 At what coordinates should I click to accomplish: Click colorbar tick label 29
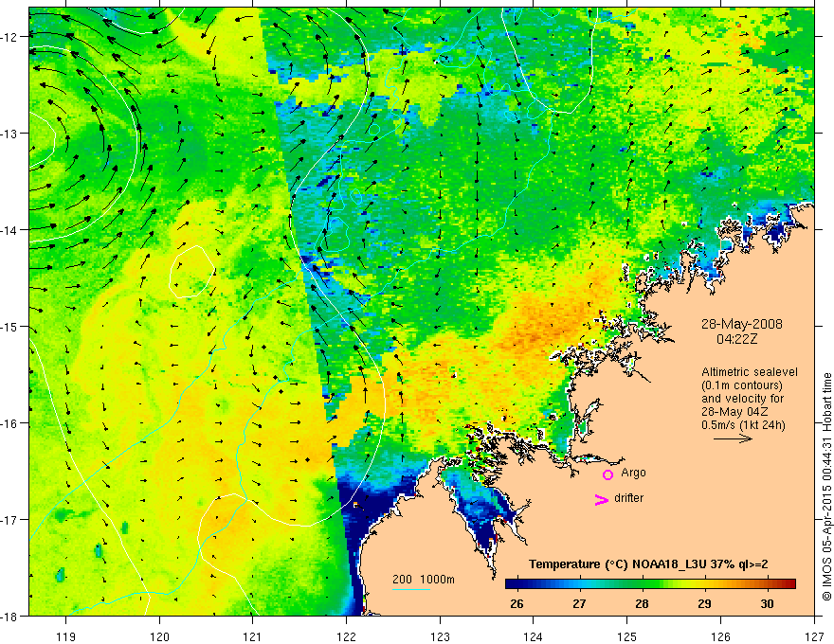[x=705, y=603]
